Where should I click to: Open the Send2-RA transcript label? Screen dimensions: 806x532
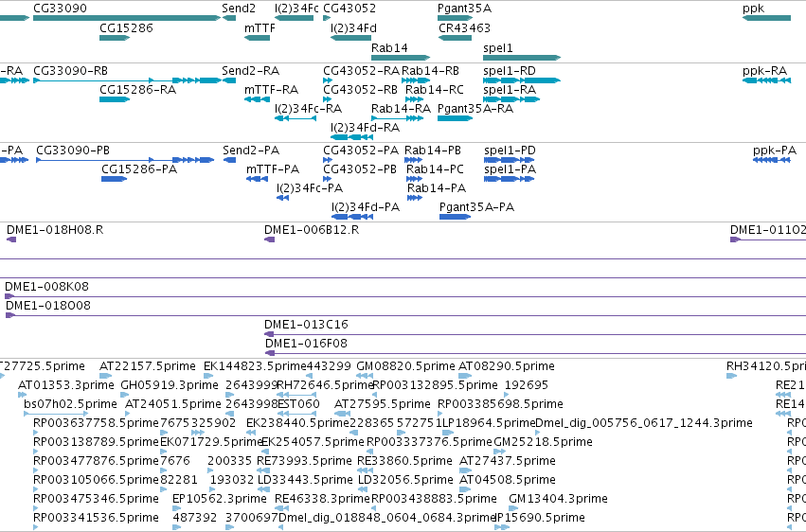pyautogui.click(x=250, y=70)
